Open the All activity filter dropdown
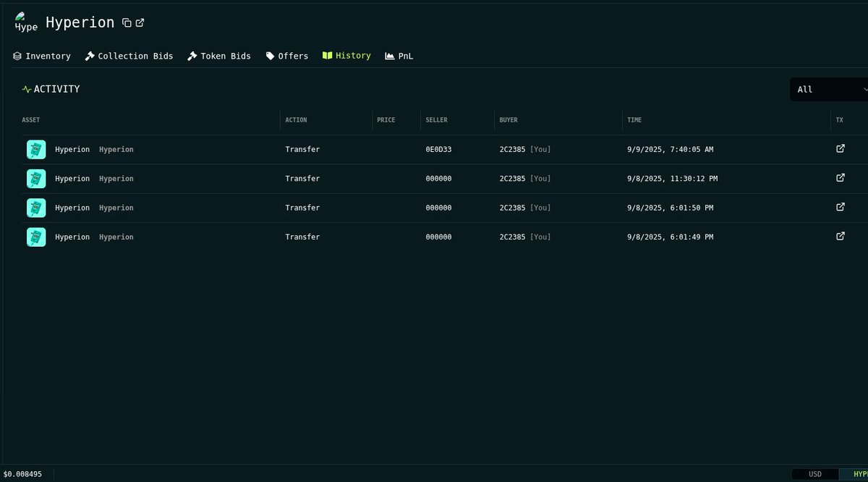This screenshot has height=482, width=868. coord(830,89)
